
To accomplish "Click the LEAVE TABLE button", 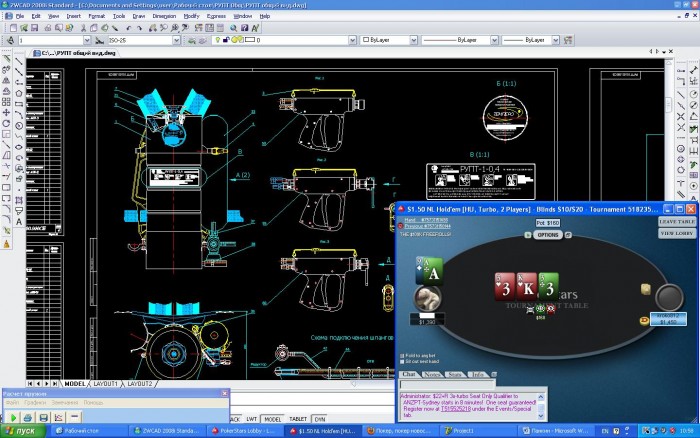I will click(677, 221).
